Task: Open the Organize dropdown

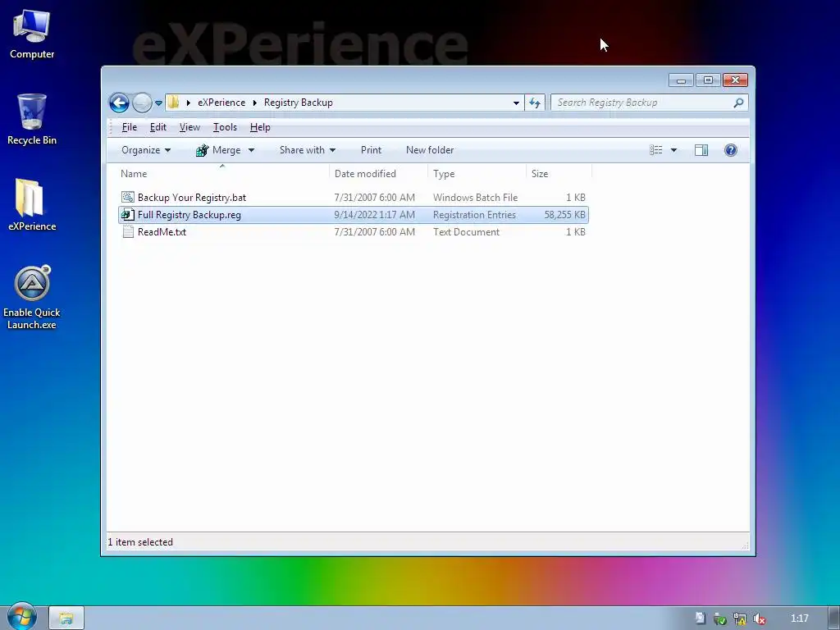Action: click(146, 150)
